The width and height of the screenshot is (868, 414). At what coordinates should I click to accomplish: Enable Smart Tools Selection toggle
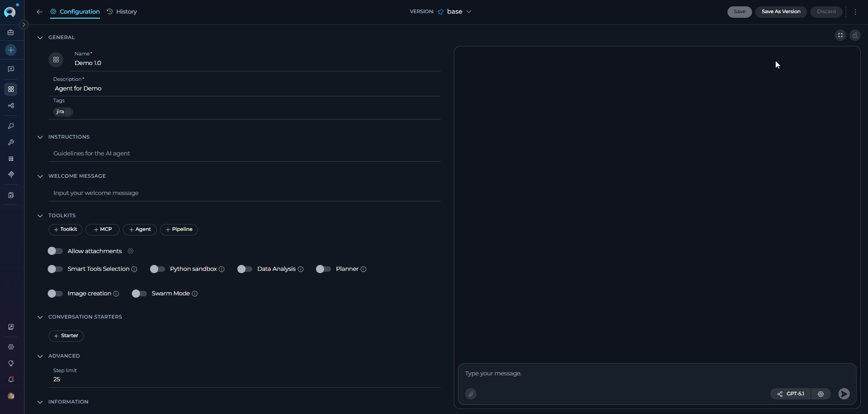click(55, 269)
